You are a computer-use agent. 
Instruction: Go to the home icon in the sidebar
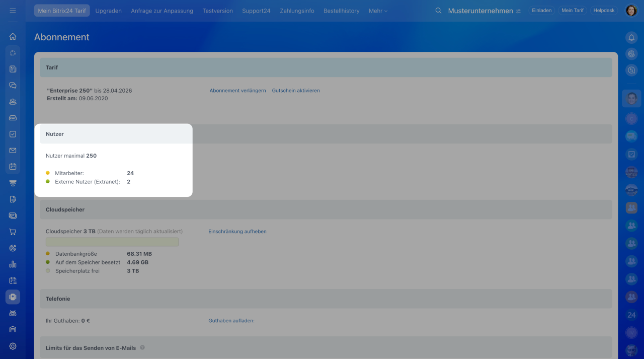pyautogui.click(x=13, y=36)
